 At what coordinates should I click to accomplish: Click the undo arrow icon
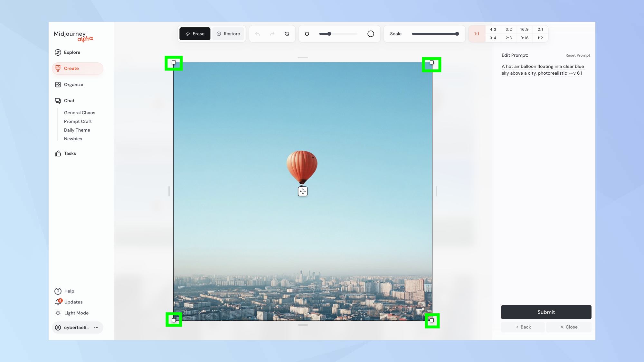pos(258,33)
